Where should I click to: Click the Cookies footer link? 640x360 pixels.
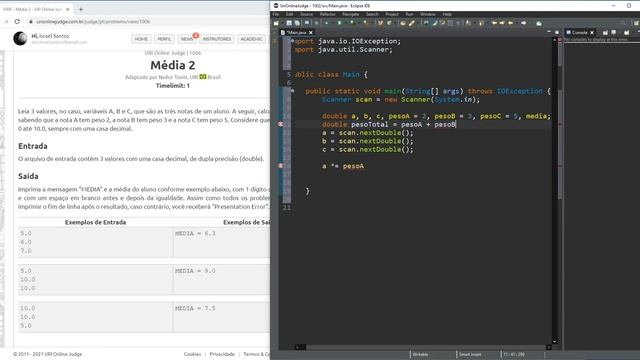192,354
